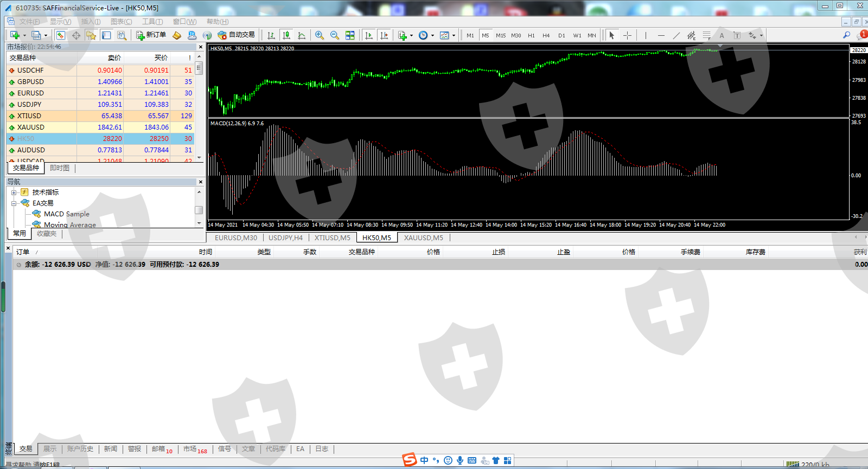Expand the 技术指标 indicators tree node
The image size is (868, 469).
pyautogui.click(x=14, y=192)
